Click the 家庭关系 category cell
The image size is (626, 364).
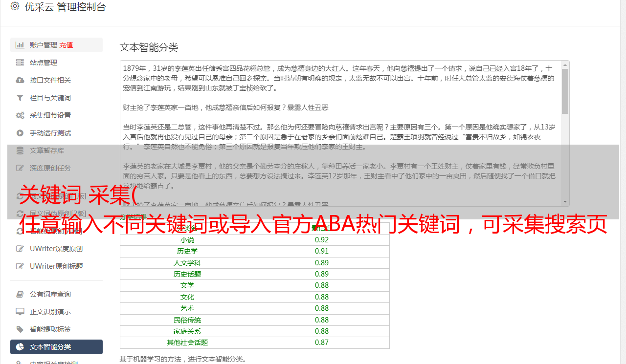[x=187, y=331]
